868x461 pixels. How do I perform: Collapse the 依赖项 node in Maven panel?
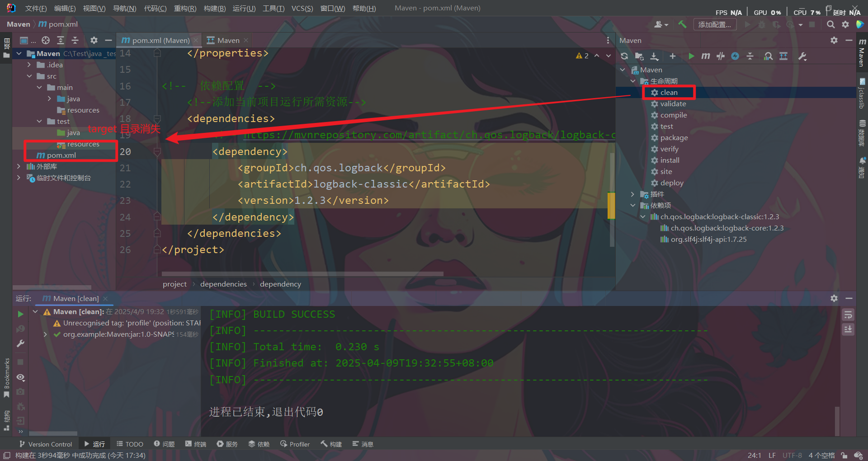click(x=633, y=205)
